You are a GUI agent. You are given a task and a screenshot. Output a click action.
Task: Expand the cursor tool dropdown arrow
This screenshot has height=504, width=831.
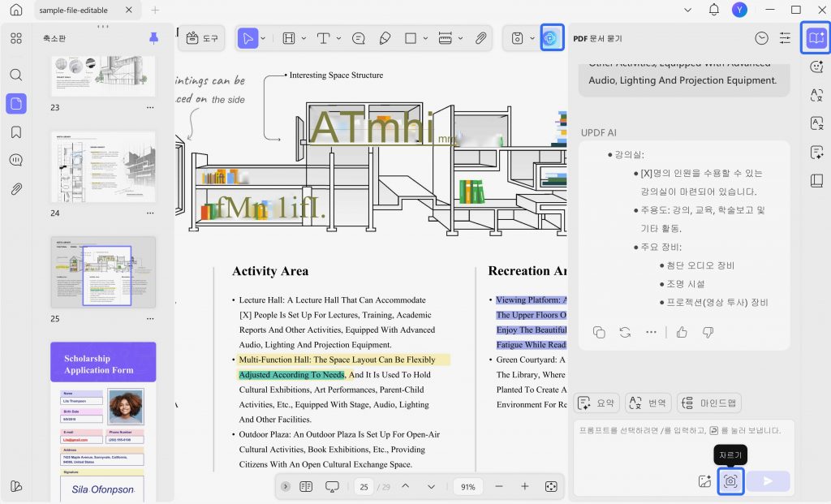click(x=263, y=38)
